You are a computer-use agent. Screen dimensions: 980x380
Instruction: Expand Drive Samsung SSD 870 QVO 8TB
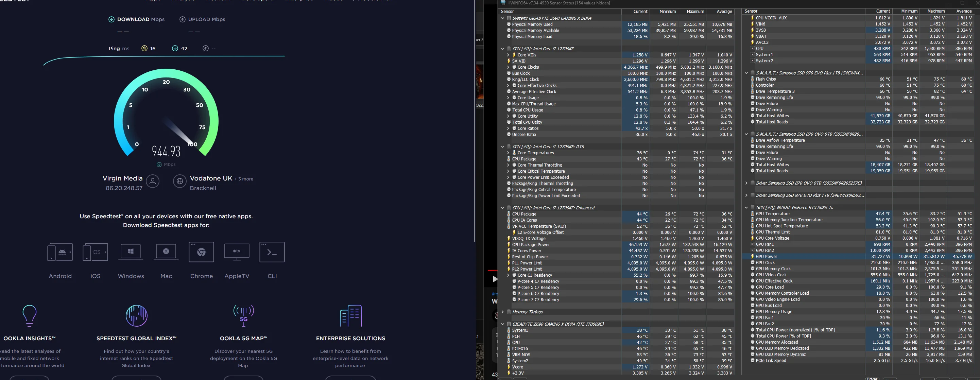(746, 183)
